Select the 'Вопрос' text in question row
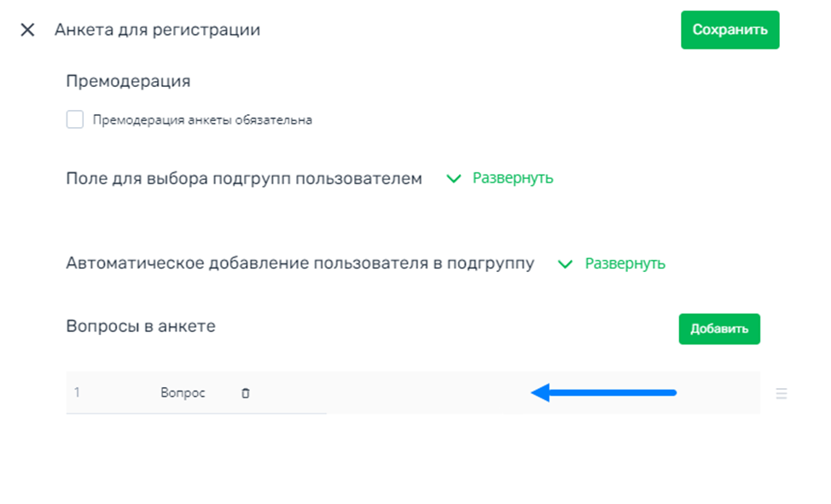This screenshot has width=831, height=504. coord(183,392)
